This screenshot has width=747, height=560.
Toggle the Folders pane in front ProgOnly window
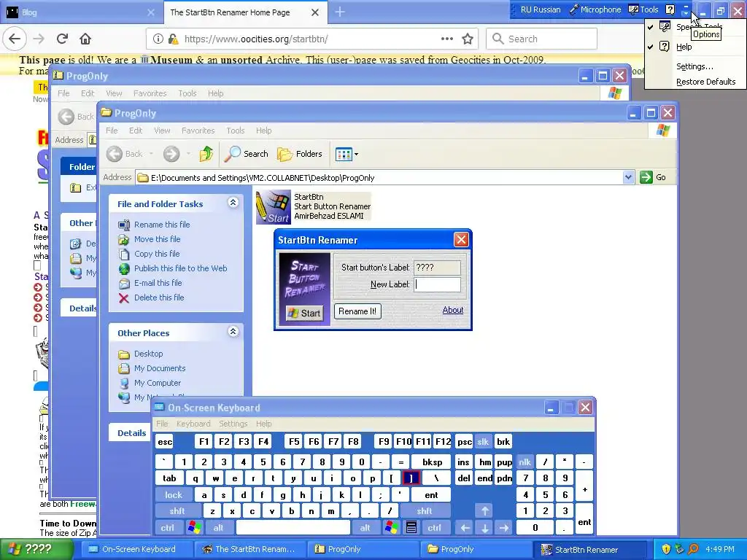(300, 154)
